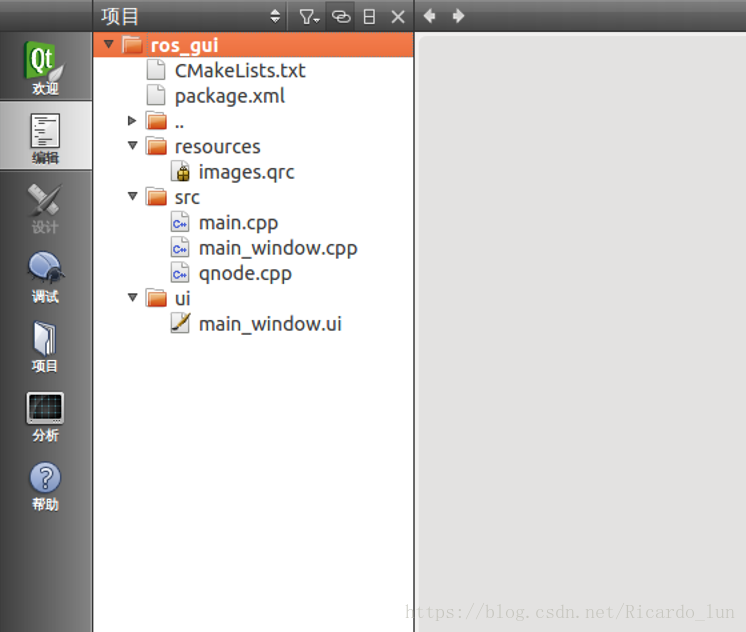Collapse the ros_gui project node
Screen dimensions: 746x632
108,44
